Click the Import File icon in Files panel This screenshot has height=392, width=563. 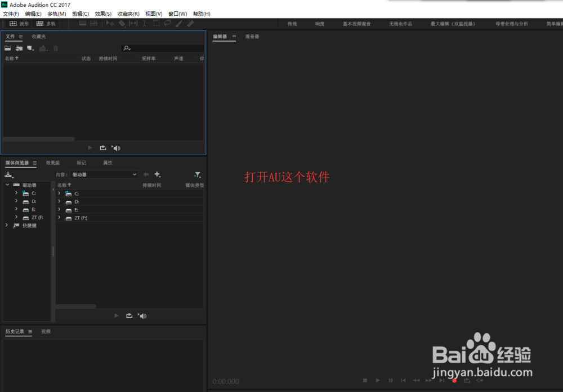(x=19, y=48)
